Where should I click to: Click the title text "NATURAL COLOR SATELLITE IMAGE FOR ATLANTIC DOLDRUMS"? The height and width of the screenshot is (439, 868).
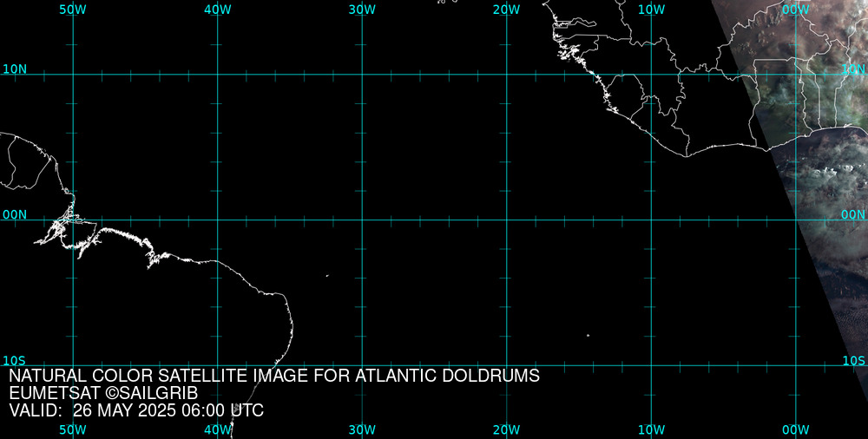(274, 376)
